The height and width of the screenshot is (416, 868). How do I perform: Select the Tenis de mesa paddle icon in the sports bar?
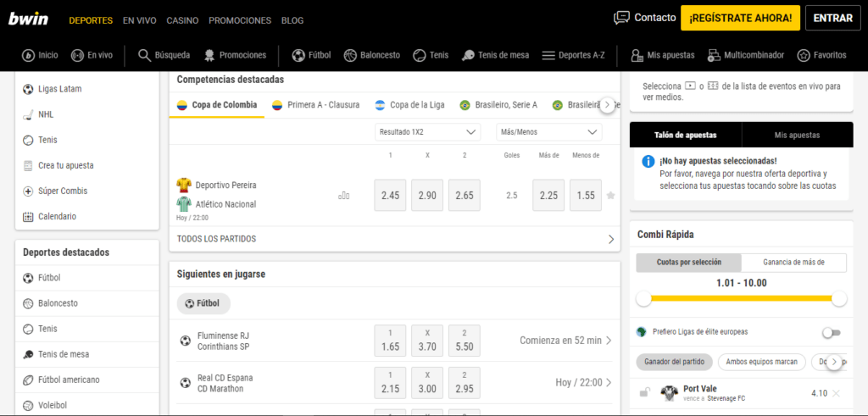pos(468,55)
